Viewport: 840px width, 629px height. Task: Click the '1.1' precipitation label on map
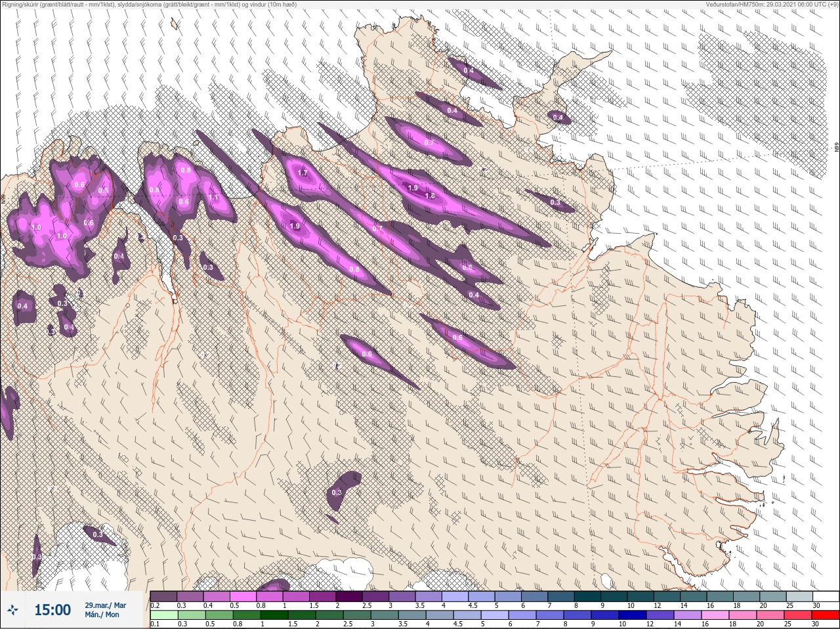pyautogui.click(x=213, y=198)
